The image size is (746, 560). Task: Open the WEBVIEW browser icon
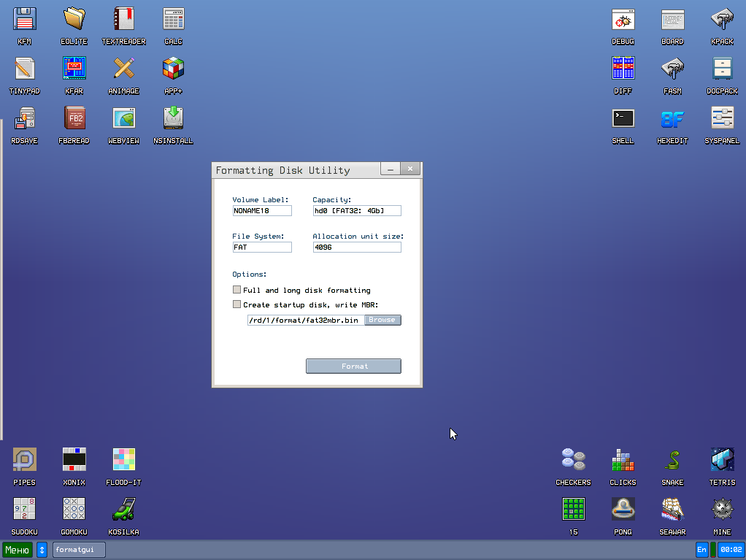(123, 118)
